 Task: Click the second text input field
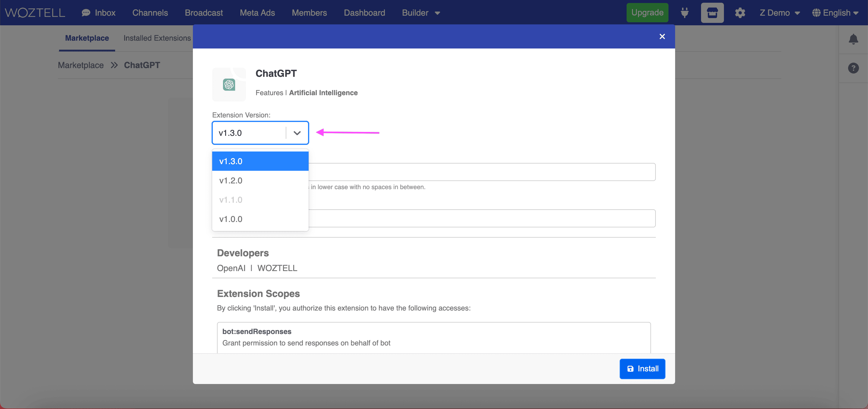(482, 218)
